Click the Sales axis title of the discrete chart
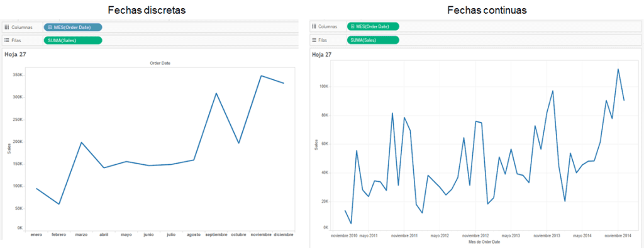Viewport: 644px width, 248px height. point(9,149)
